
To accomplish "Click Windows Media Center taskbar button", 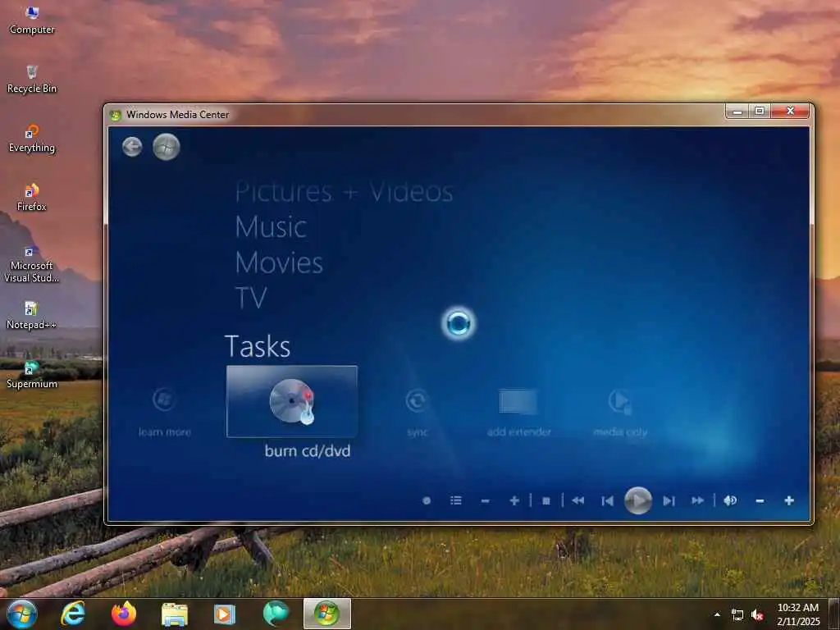I will (327, 614).
